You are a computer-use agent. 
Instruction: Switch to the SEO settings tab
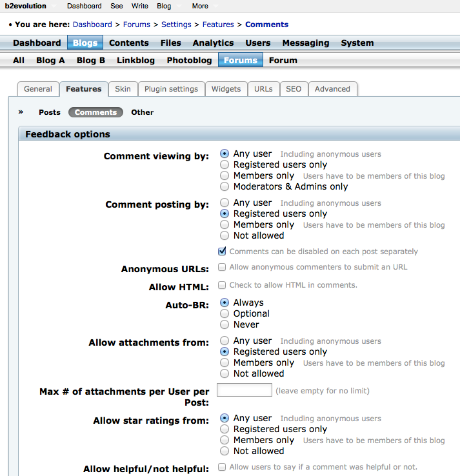[x=294, y=89]
